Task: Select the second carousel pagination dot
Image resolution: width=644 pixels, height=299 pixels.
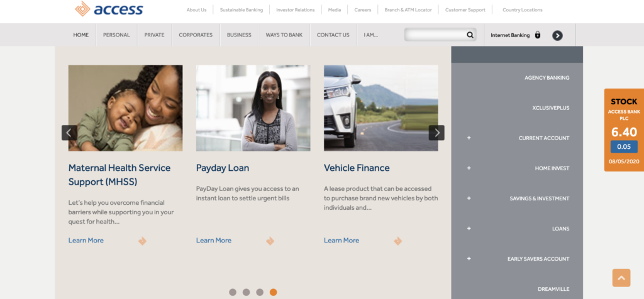Action: tap(246, 292)
